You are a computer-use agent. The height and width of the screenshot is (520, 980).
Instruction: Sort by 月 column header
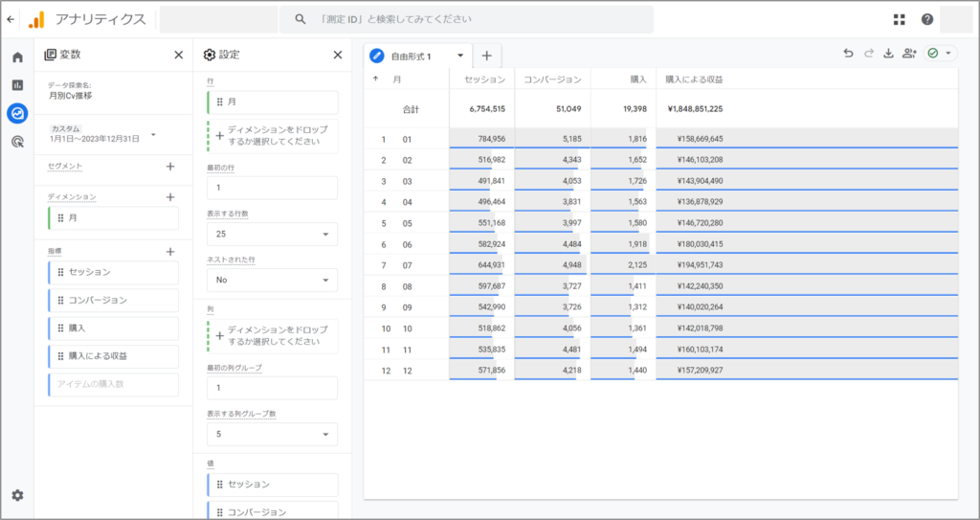[x=397, y=79]
